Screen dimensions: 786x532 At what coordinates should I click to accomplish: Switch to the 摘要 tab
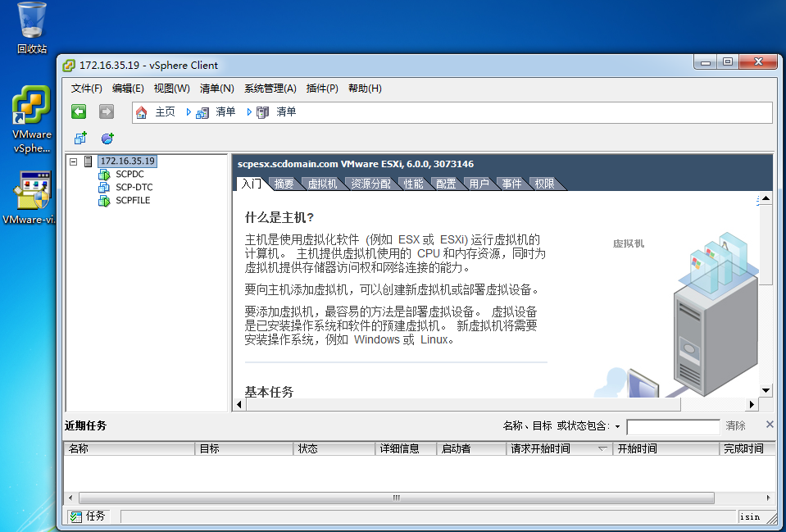point(284,184)
